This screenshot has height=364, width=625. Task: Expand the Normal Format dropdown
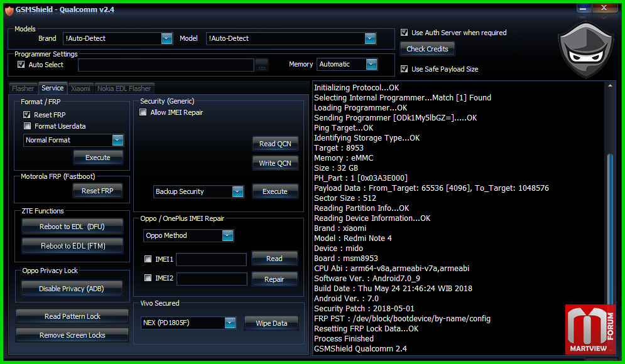tap(117, 140)
